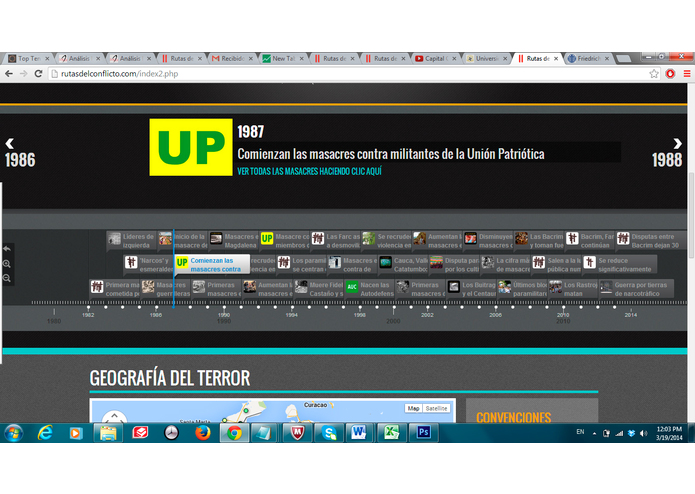
Task: Select 'Se recrudece violencia' top-row timeline event
Action: coord(387,241)
